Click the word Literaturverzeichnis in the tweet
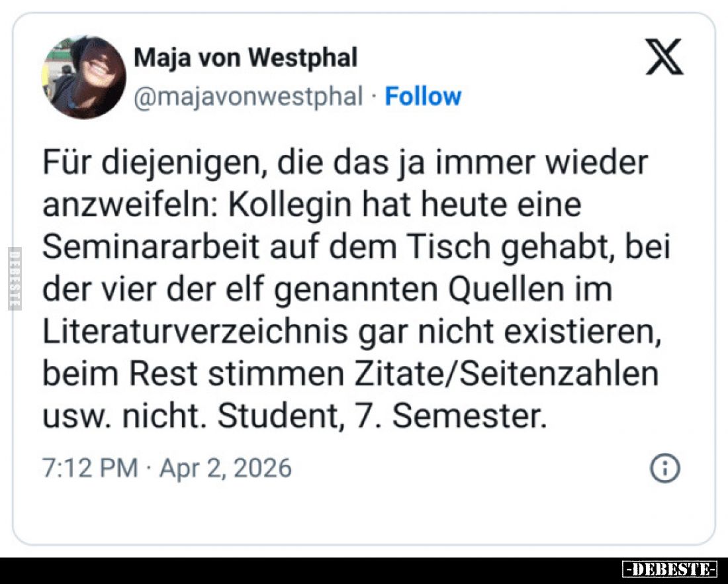Viewport: 728px width, 584px height. 192,330
